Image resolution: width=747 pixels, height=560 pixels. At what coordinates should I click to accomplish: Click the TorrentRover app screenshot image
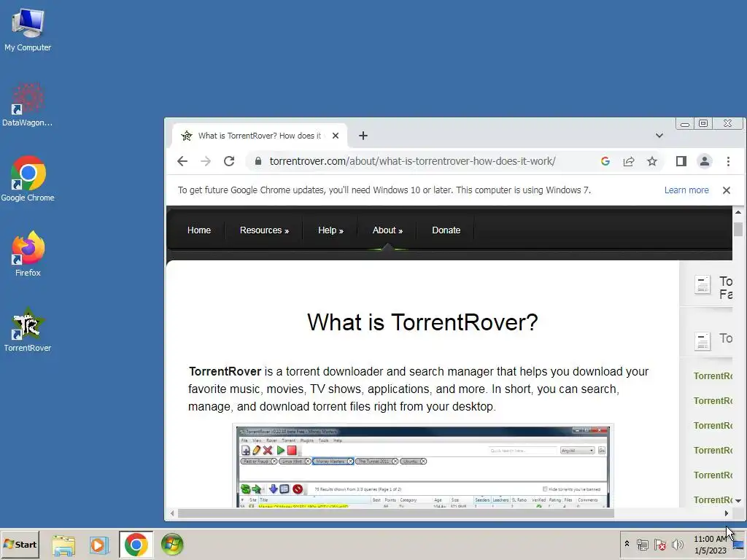coord(423,466)
